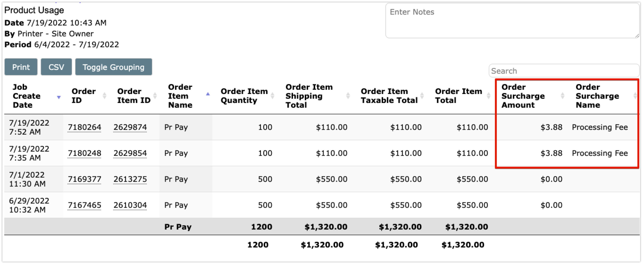Open order 7167465 link
Viewport: 644px width, 264px height.
(84, 205)
